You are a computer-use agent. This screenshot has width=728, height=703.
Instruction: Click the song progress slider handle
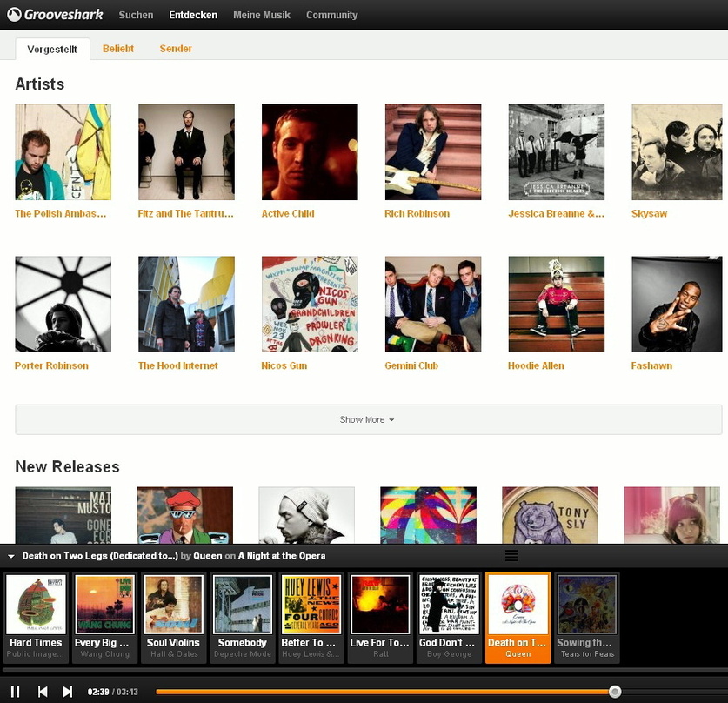(615, 692)
